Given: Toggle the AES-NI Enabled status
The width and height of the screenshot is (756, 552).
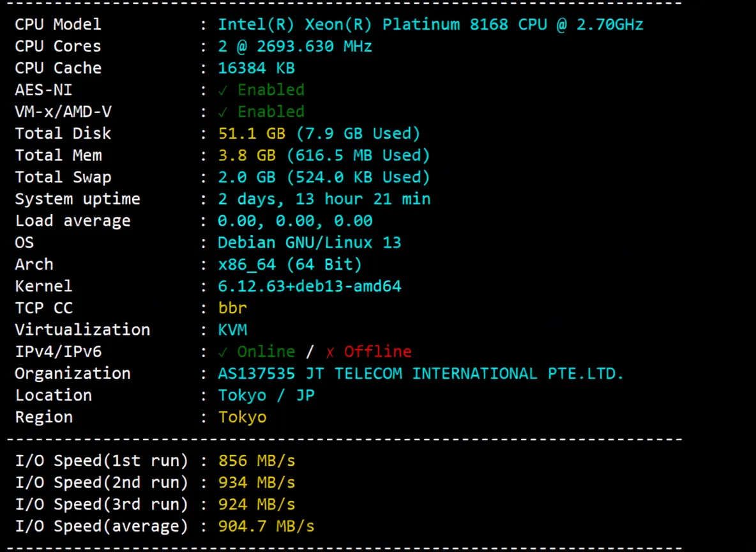Looking at the screenshot, I should point(271,89).
